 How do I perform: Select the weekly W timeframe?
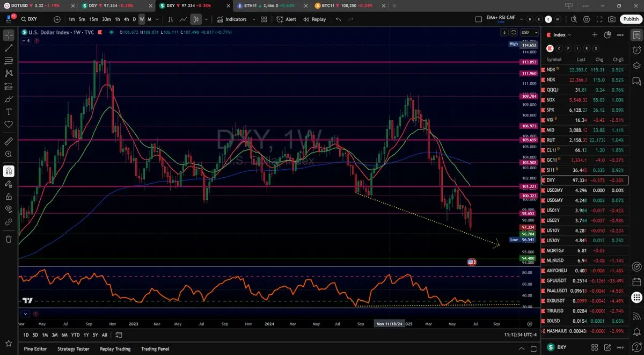click(x=142, y=19)
